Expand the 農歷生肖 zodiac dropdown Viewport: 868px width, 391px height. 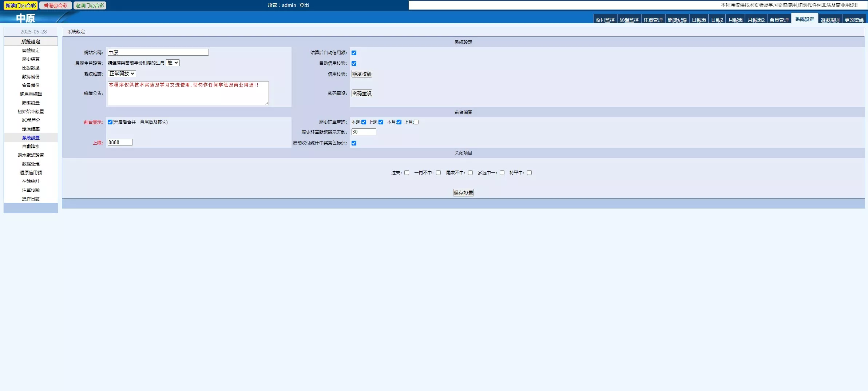173,63
